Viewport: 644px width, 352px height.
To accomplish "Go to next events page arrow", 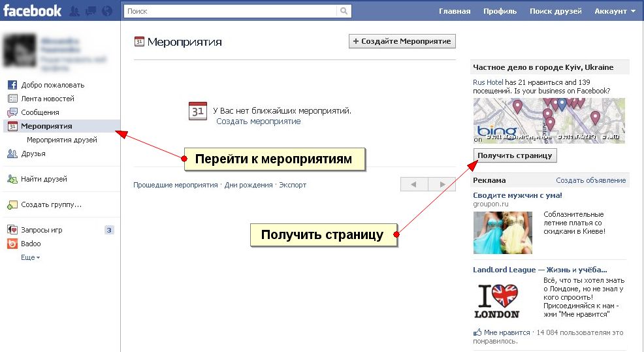I will [442, 184].
